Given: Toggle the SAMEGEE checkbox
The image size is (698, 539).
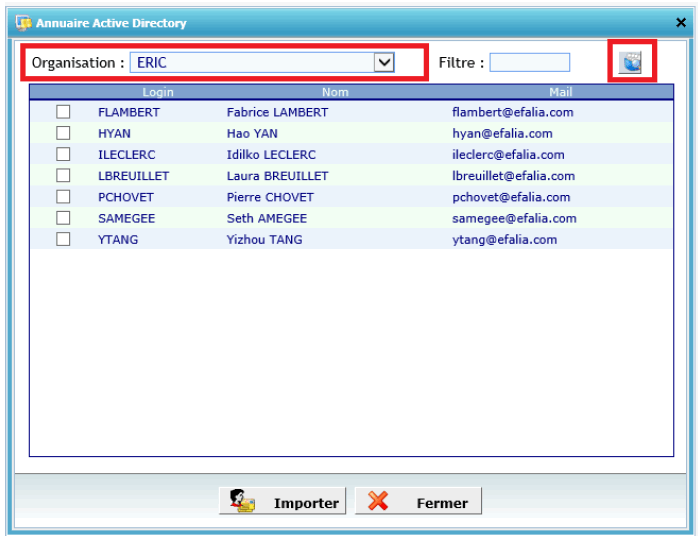Looking at the screenshot, I should [63, 218].
